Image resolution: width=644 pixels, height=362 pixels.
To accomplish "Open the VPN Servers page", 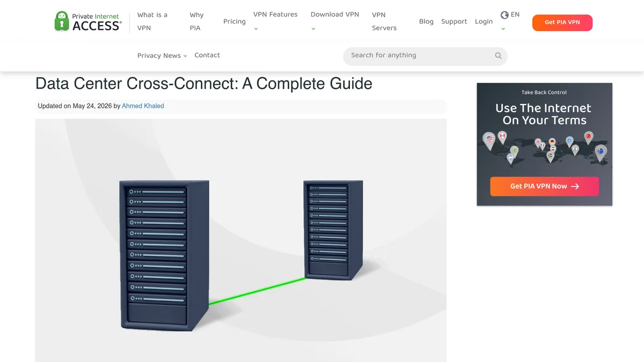I will click(x=384, y=21).
